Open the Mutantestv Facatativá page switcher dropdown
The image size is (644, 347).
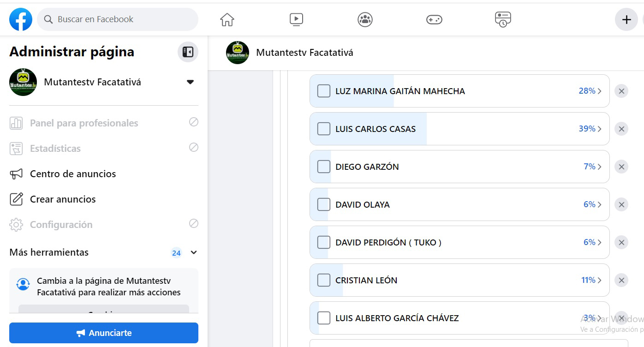pos(190,82)
